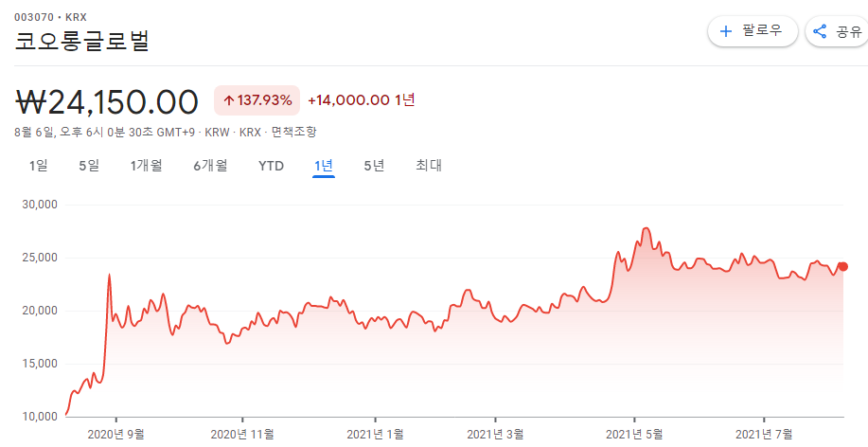Click the 코오롱글로벌 stock name heading
The height and width of the screenshot is (447, 868).
pyautogui.click(x=82, y=41)
